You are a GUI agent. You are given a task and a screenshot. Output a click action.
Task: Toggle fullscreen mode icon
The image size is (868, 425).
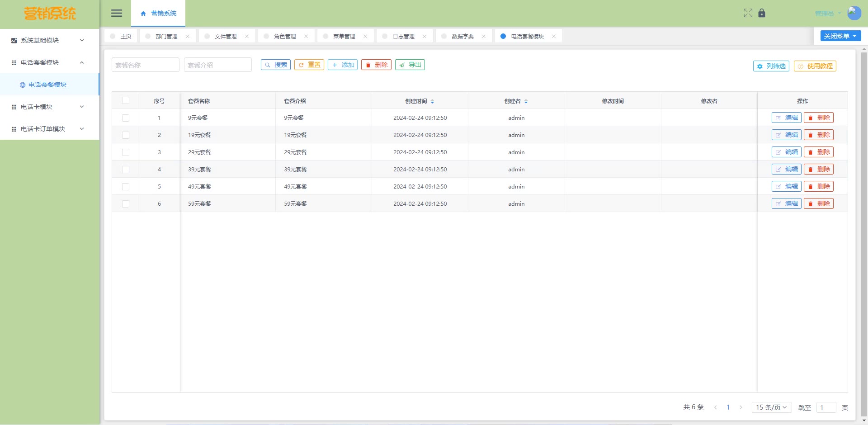pos(748,13)
